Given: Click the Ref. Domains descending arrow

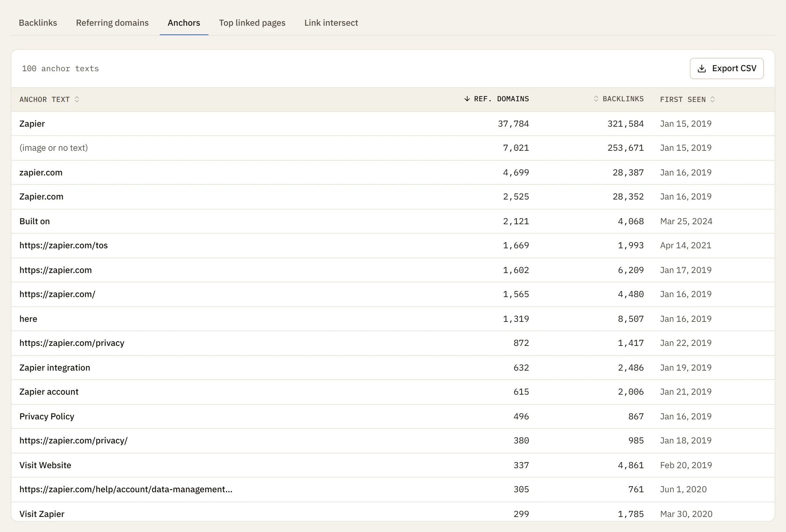Looking at the screenshot, I should pos(467,99).
